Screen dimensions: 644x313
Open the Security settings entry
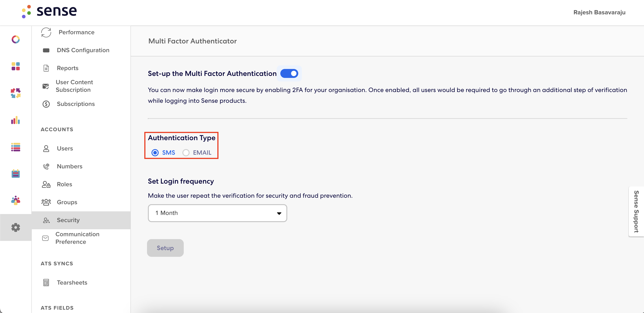pyautogui.click(x=68, y=220)
